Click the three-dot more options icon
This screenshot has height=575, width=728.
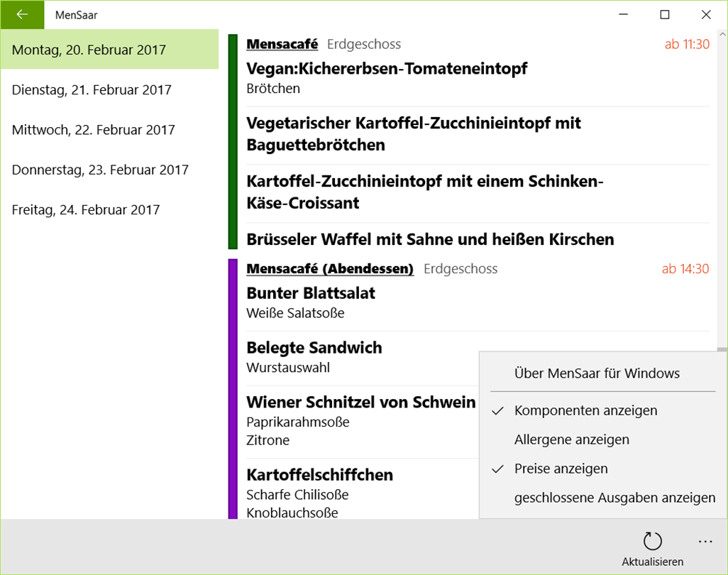click(705, 542)
